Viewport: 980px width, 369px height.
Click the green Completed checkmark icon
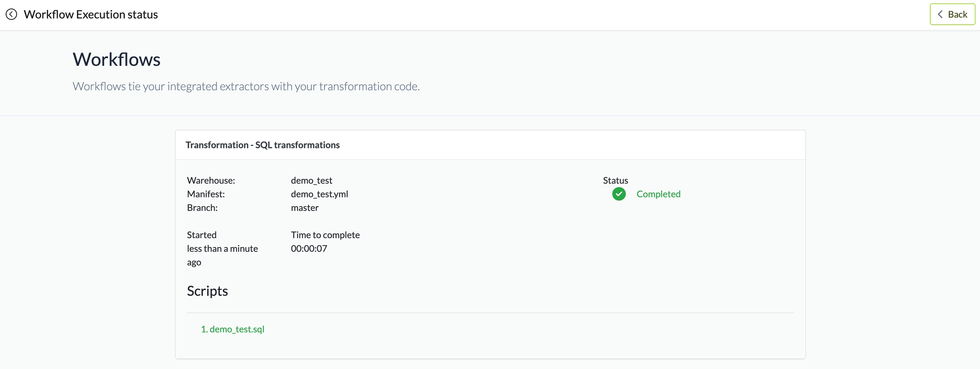pos(619,194)
